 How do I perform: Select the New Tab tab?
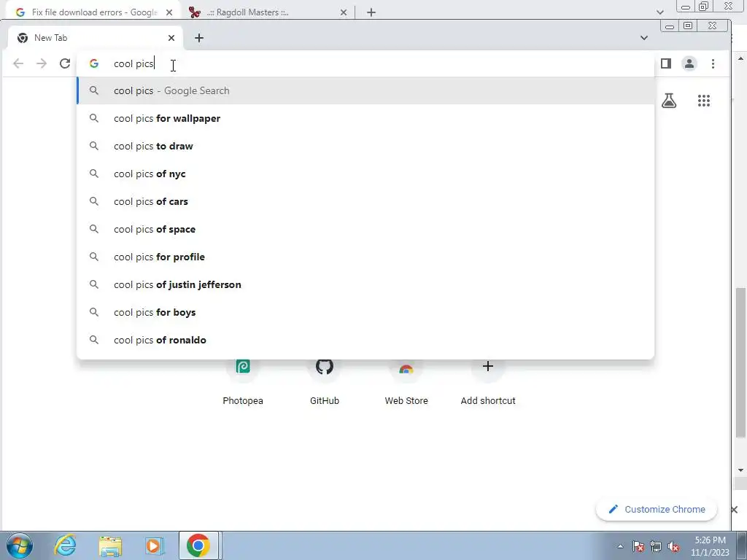click(90, 38)
